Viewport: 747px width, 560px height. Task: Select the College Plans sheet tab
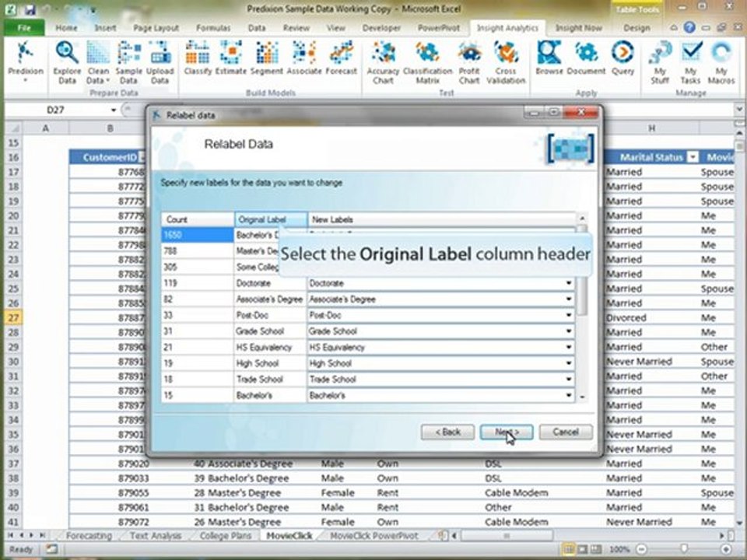click(x=226, y=535)
